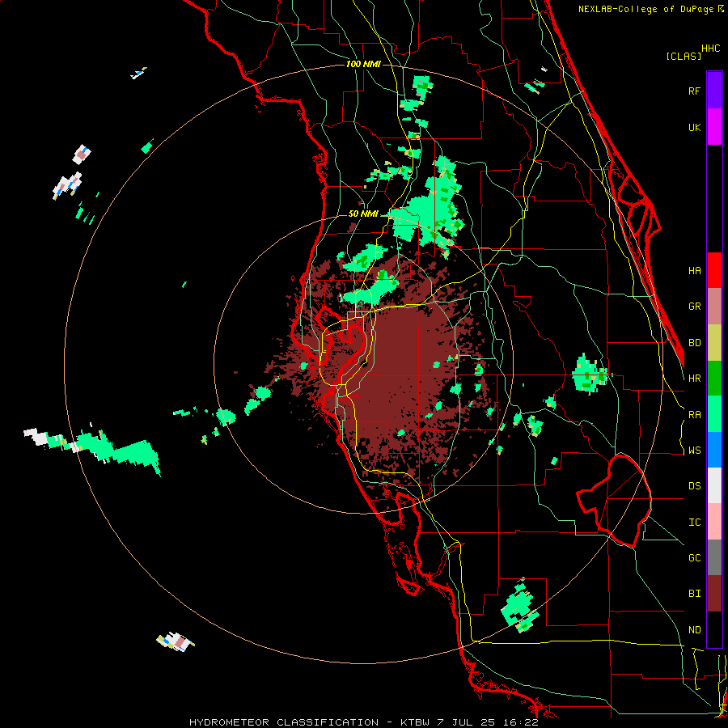Screen dimensions: 728x728
Task: Click the GR legend label
Action: (x=695, y=307)
